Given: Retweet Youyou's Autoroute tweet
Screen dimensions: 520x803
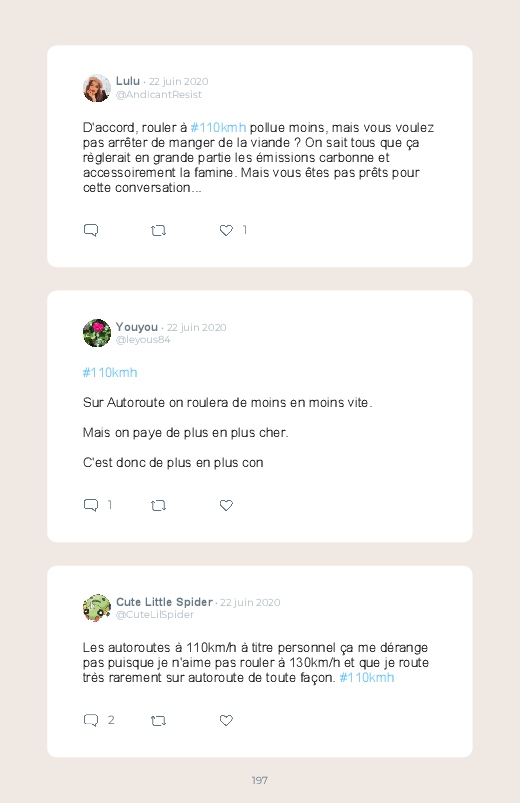Looking at the screenshot, I should point(158,505).
